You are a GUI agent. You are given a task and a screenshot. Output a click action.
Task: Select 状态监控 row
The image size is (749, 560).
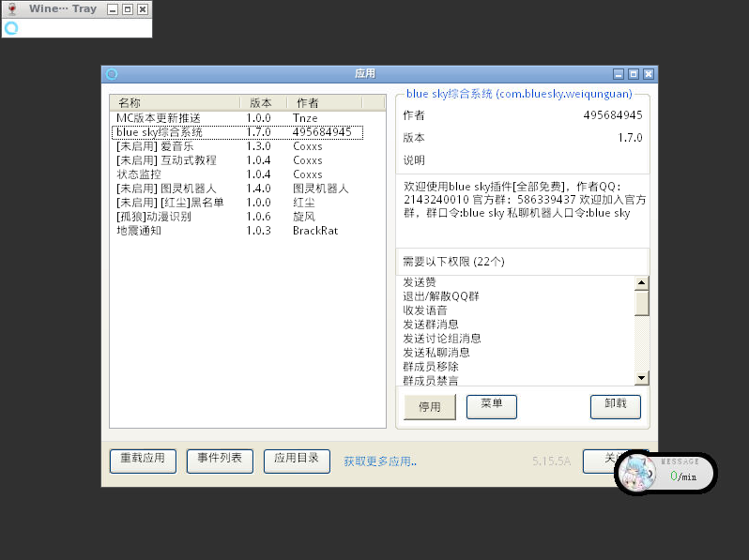(237, 174)
